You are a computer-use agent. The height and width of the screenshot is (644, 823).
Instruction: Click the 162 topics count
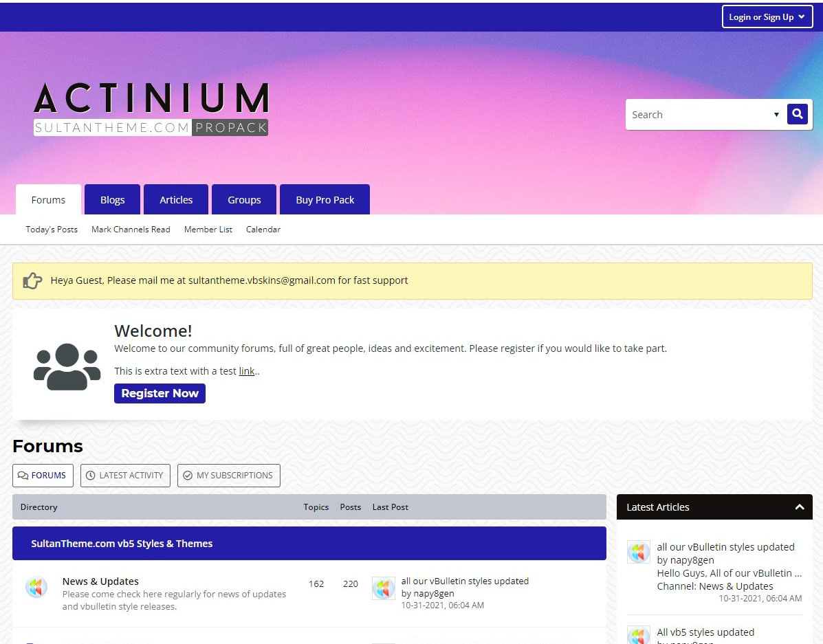[316, 584]
